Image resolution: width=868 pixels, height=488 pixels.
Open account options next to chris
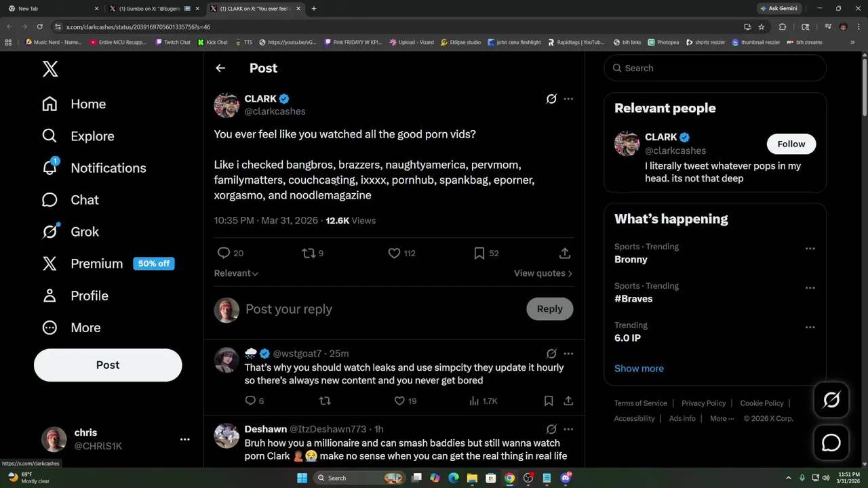pyautogui.click(x=184, y=439)
